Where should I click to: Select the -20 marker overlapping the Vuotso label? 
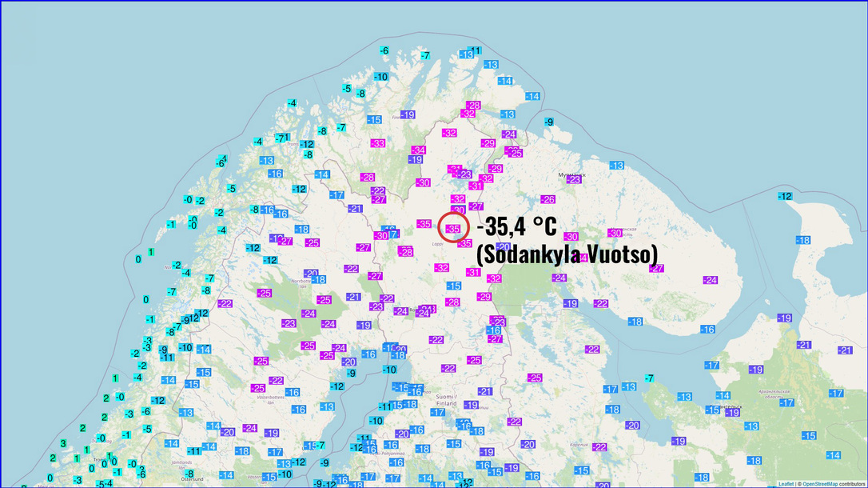point(504,246)
